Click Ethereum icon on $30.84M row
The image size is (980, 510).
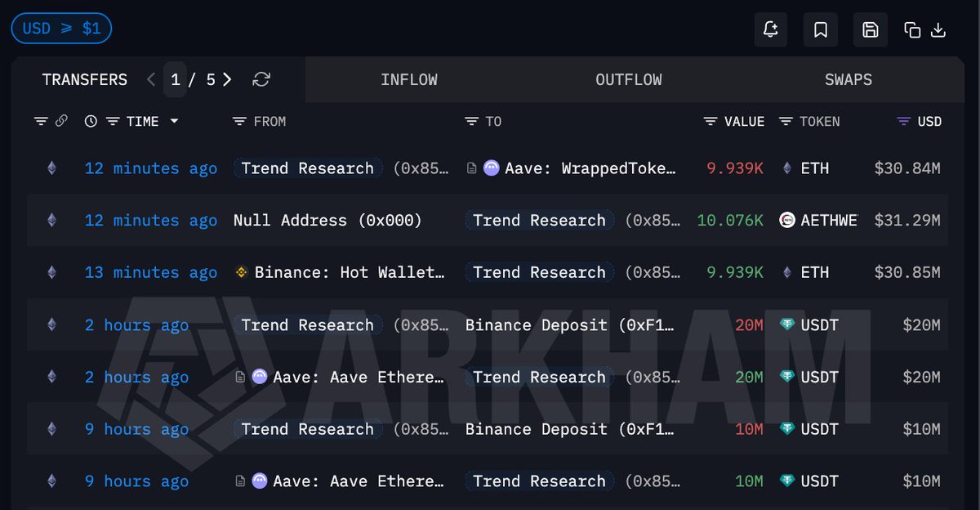point(52,168)
